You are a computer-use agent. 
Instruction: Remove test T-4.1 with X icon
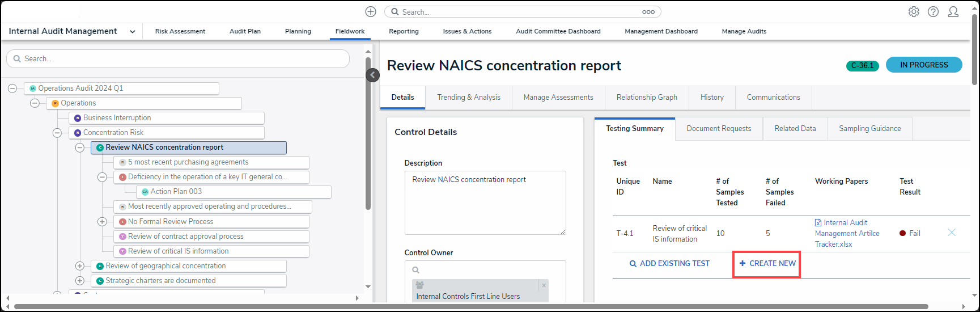click(952, 233)
